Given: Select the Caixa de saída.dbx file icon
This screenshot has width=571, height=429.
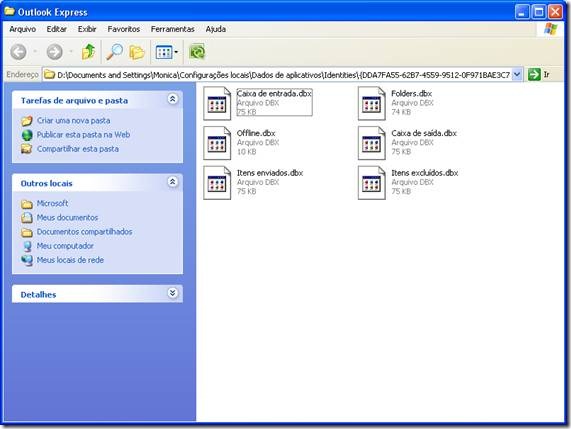Looking at the screenshot, I should click(372, 143).
